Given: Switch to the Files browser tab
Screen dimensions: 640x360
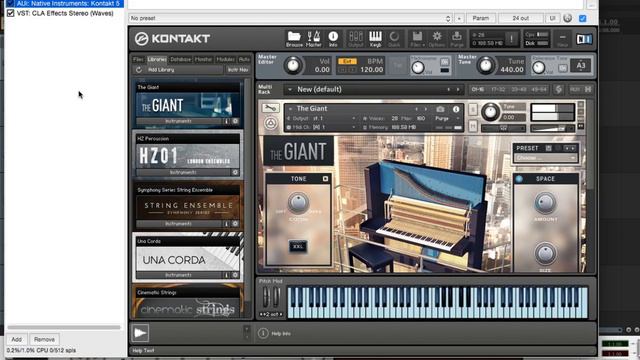Looking at the screenshot, I should point(138,59).
